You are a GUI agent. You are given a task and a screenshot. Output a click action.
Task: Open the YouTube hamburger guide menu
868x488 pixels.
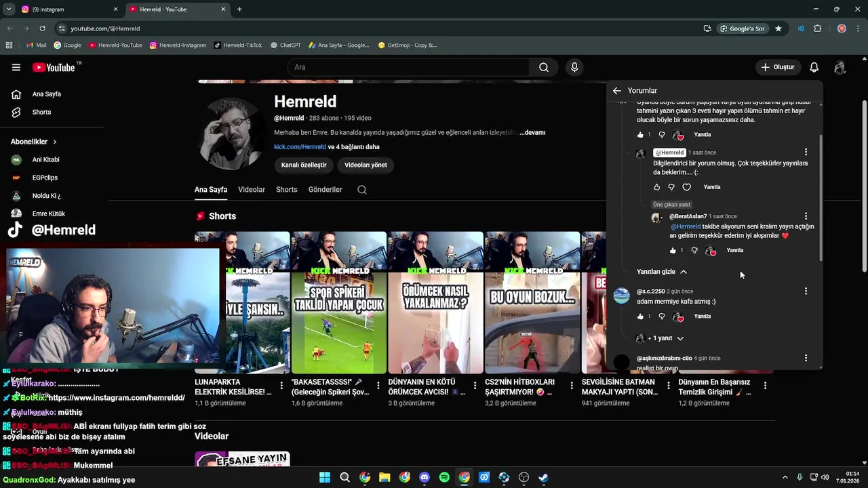click(16, 67)
